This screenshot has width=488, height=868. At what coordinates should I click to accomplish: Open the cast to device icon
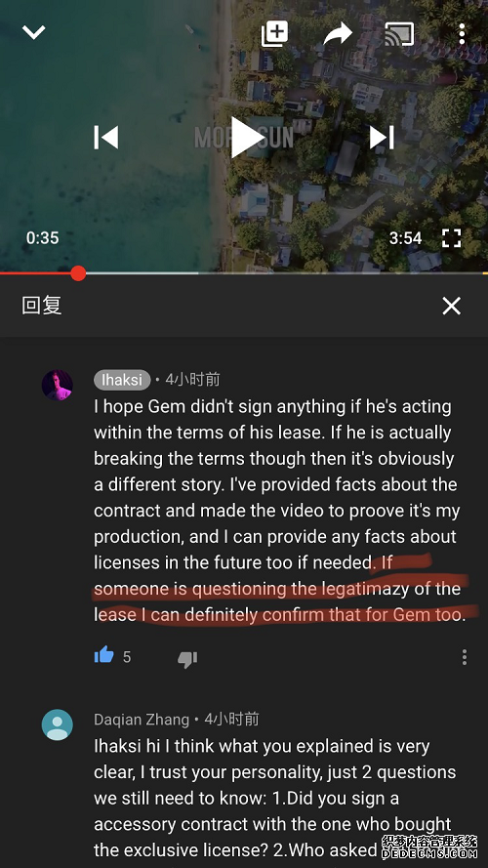pos(399,34)
